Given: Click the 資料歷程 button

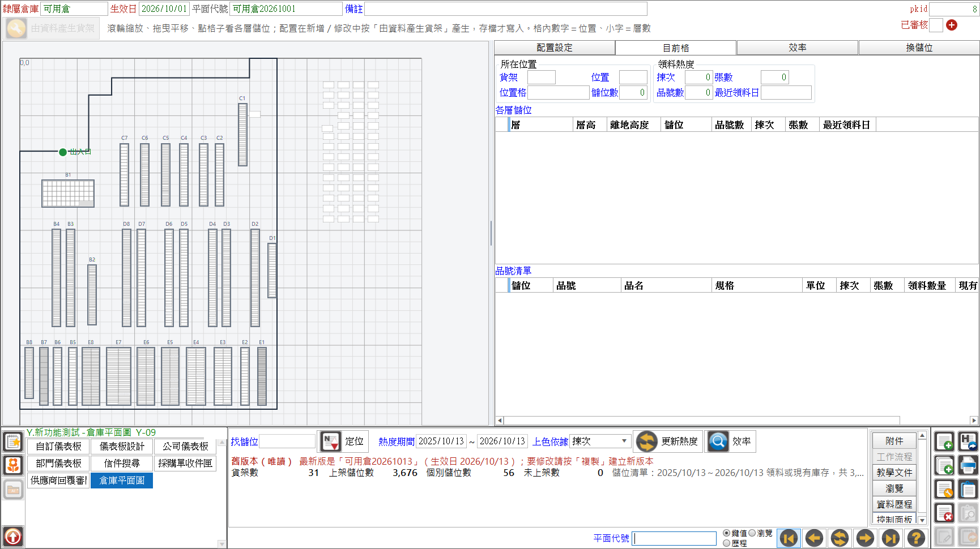Looking at the screenshot, I should point(894,504).
